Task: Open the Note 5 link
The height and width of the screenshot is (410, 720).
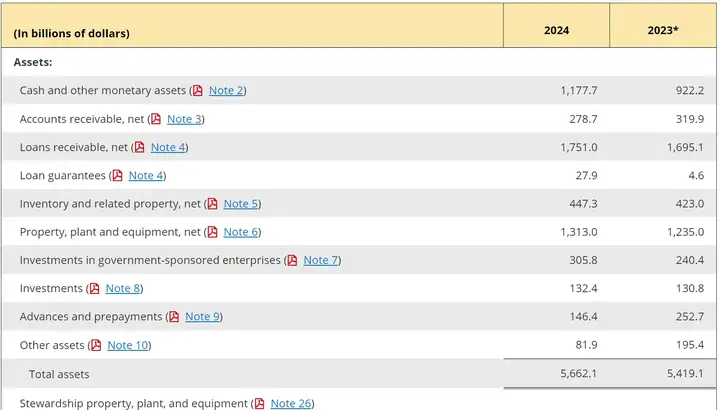Action: pyautogui.click(x=241, y=203)
